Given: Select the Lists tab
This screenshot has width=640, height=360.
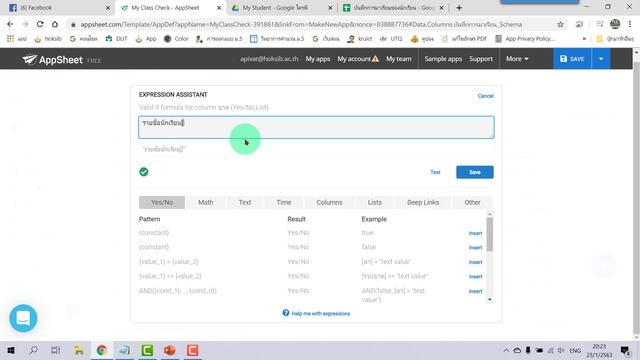Looking at the screenshot, I should (x=375, y=202).
